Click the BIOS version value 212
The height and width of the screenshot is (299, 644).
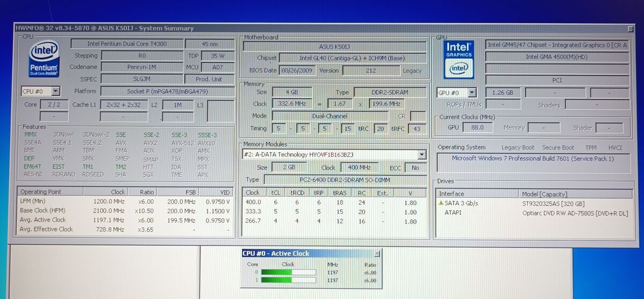coord(370,70)
